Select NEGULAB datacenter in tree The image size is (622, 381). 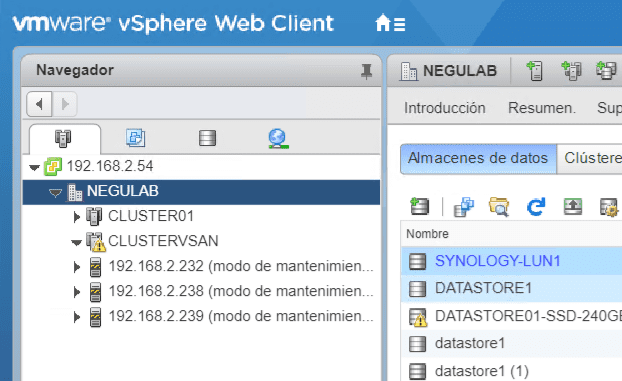[123, 191]
